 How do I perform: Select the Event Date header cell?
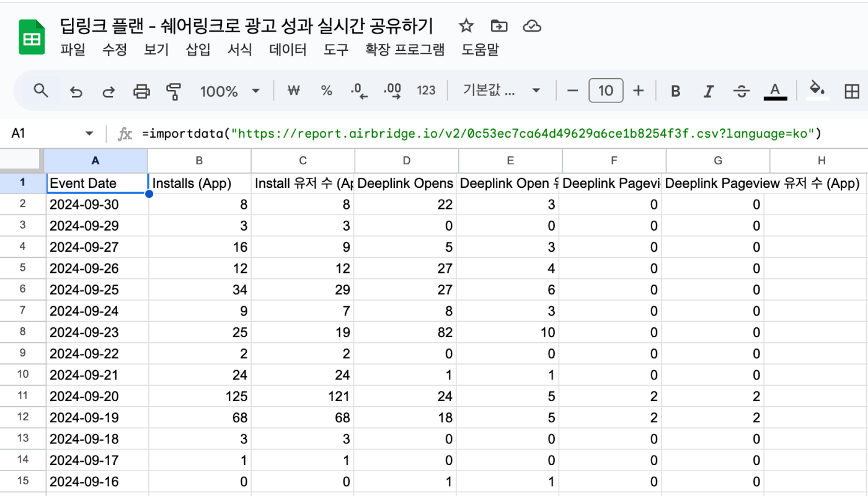97,183
